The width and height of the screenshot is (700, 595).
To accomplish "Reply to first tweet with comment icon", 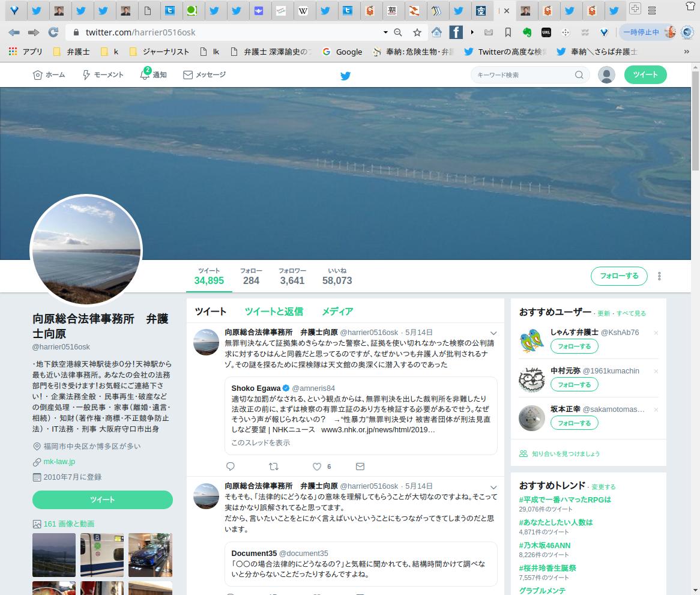I will tap(231, 467).
